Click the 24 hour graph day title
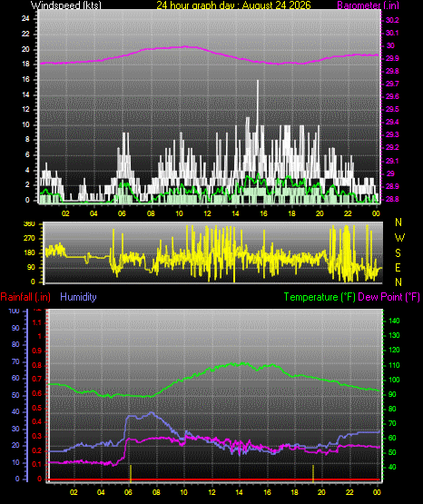The image size is (423, 504). tap(234, 5)
